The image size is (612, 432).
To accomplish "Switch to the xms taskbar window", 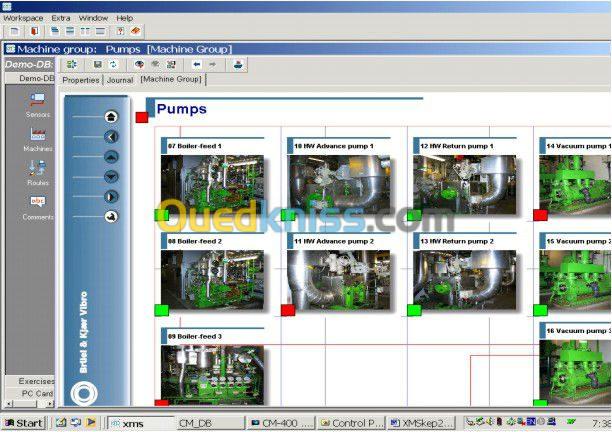I will pyautogui.click(x=140, y=423).
